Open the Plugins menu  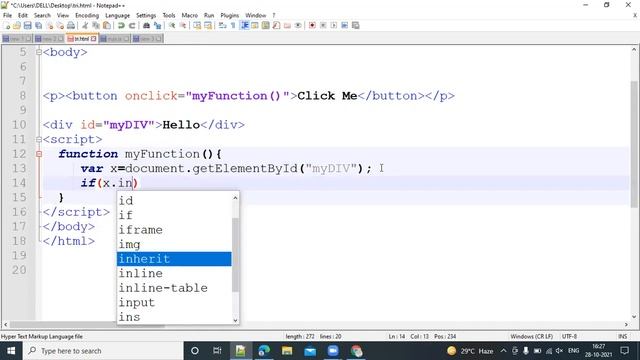coord(229,15)
